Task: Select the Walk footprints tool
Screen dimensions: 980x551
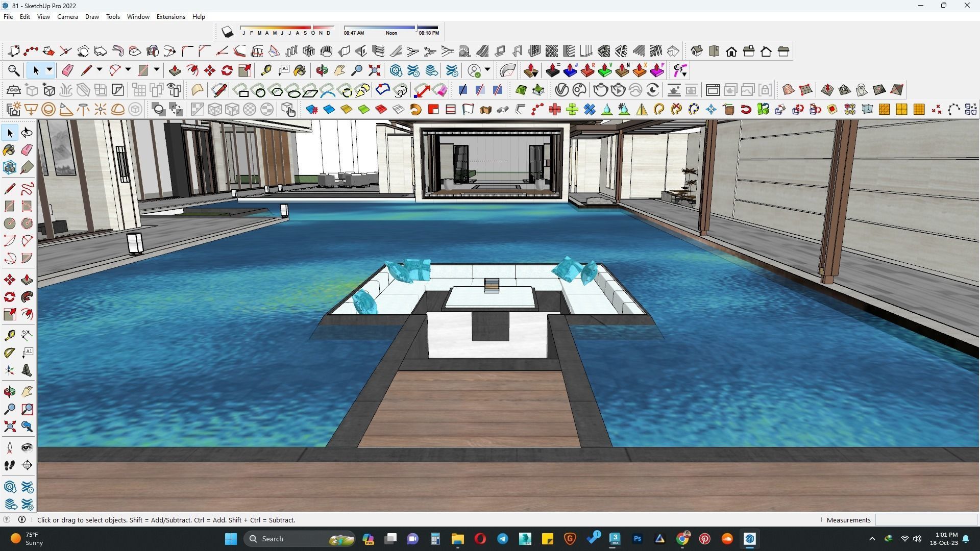Action: click(9, 465)
